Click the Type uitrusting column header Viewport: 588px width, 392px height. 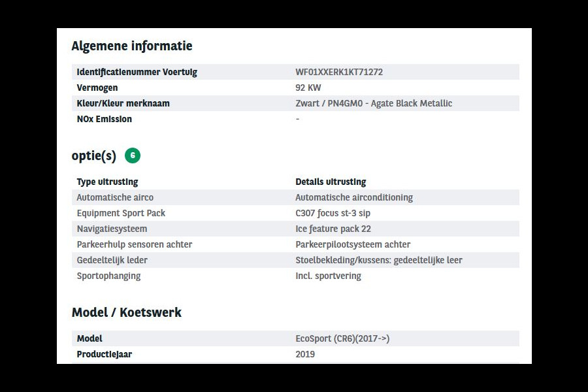[x=107, y=182]
